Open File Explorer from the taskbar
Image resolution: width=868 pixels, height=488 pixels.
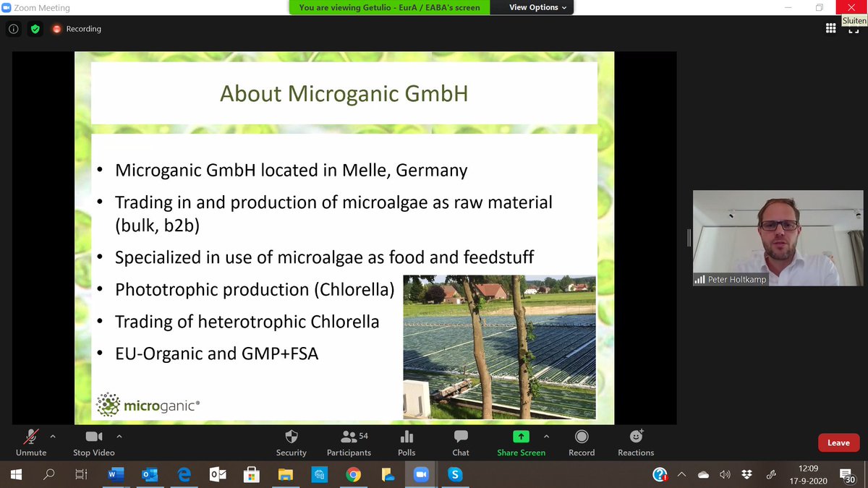click(285, 475)
